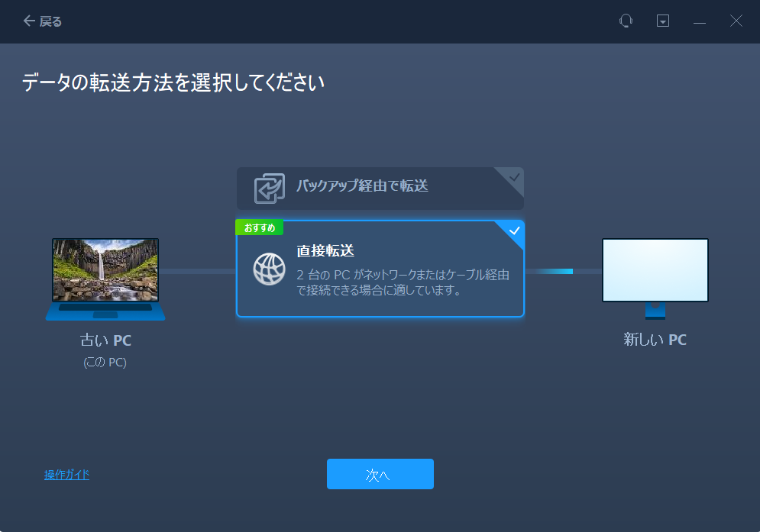This screenshot has height=532, width=760.
Task: Click the 直接転送 title text
Action: pyautogui.click(x=325, y=250)
